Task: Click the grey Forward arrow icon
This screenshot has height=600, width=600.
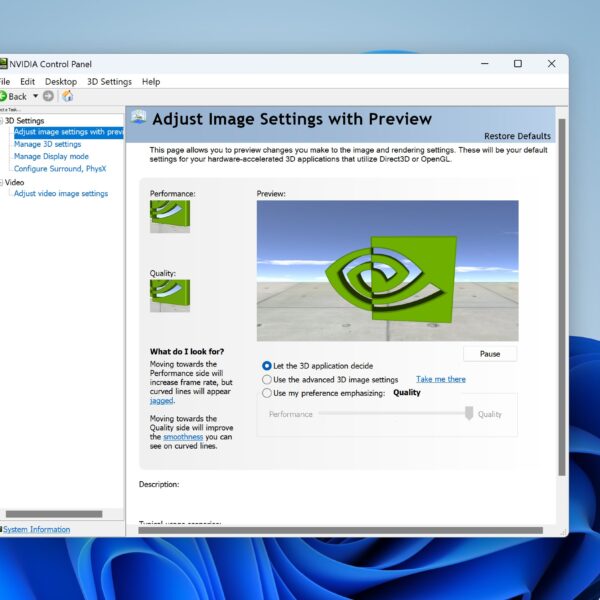Action: tap(48, 96)
